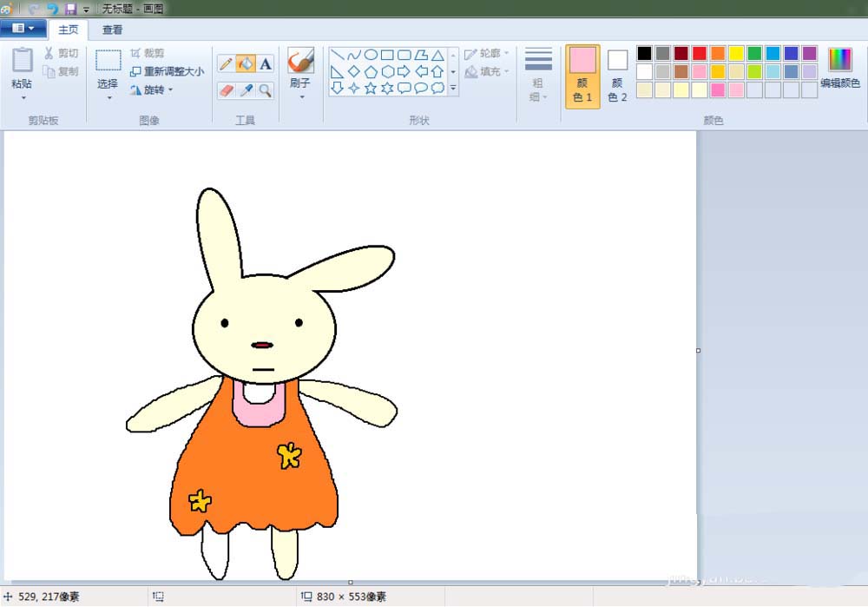Select the Fill with color bucket tool
This screenshot has height=607, width=868.
coord(246,63)
